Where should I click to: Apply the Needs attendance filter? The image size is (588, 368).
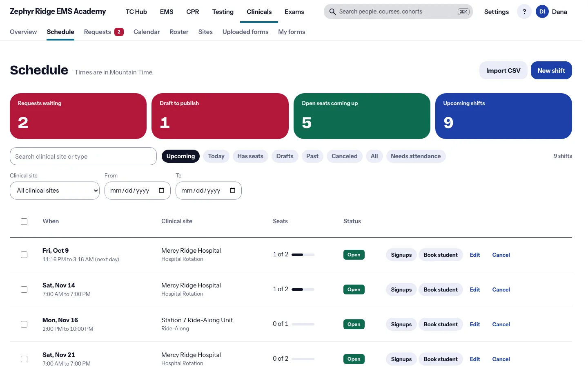coord(416,156)
